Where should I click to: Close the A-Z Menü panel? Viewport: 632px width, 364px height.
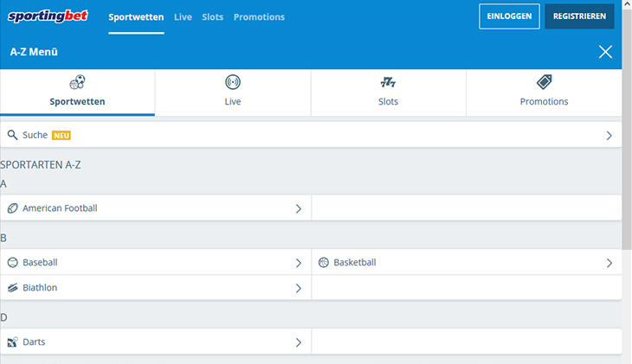[x=605, y=52]
